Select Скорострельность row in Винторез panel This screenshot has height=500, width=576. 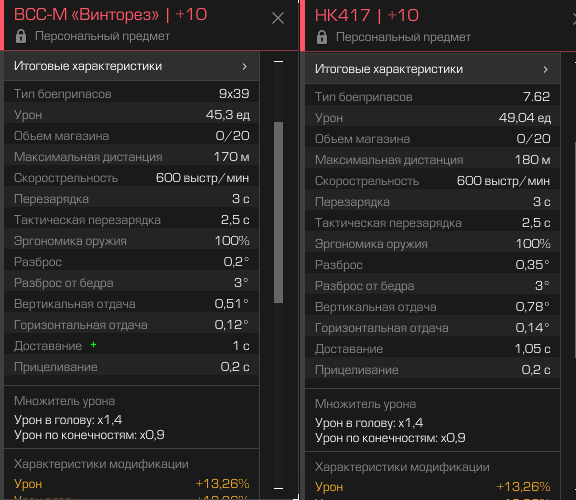132,178
